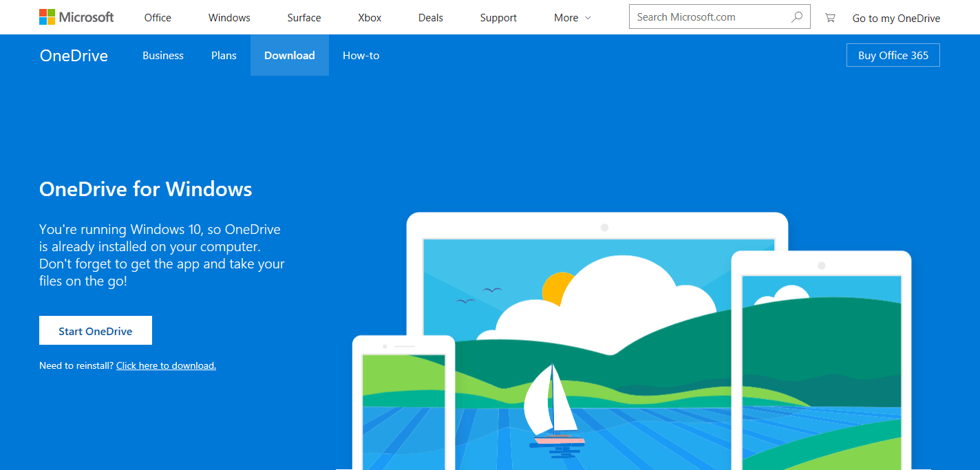Open the Deals page
980x470 pixels.
430,17
